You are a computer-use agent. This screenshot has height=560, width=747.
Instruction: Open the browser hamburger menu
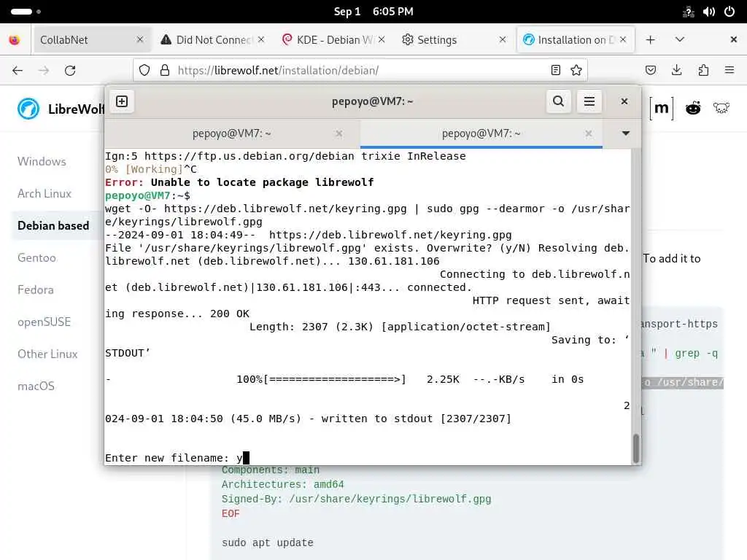729,71
